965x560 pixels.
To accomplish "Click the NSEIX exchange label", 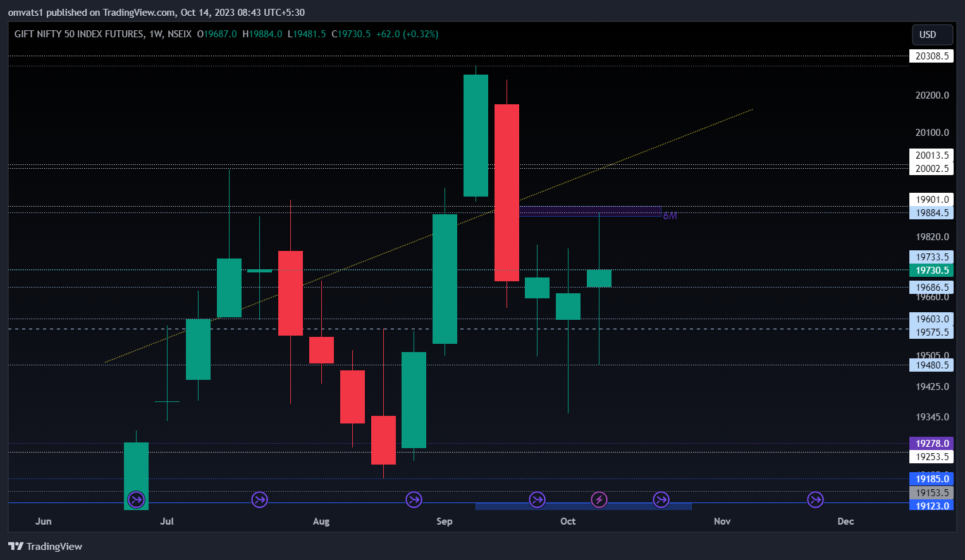I will pos(180,34).
